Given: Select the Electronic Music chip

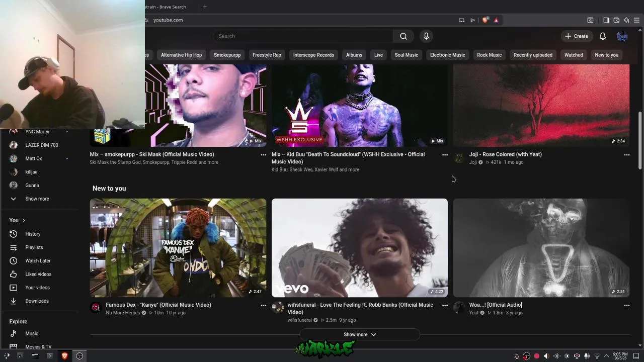Looking at the screenshot, I should coord(447,55).
